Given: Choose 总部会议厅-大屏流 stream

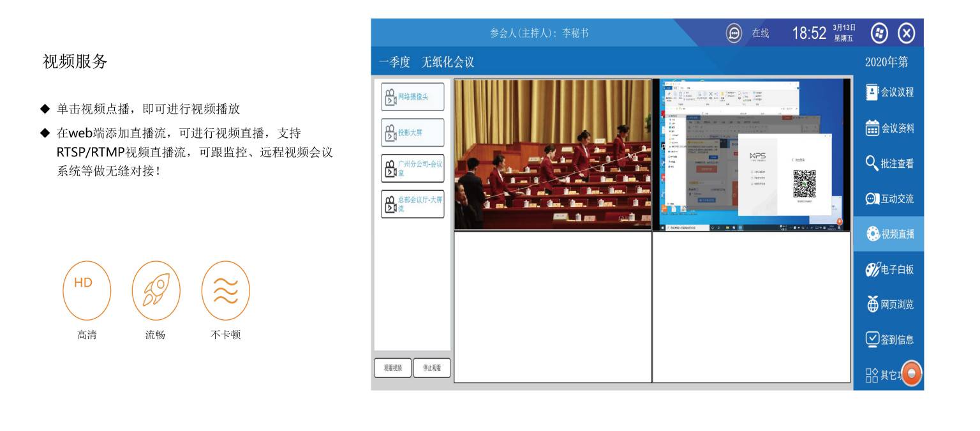Looking at the screenshot, I should pos(412,204).
